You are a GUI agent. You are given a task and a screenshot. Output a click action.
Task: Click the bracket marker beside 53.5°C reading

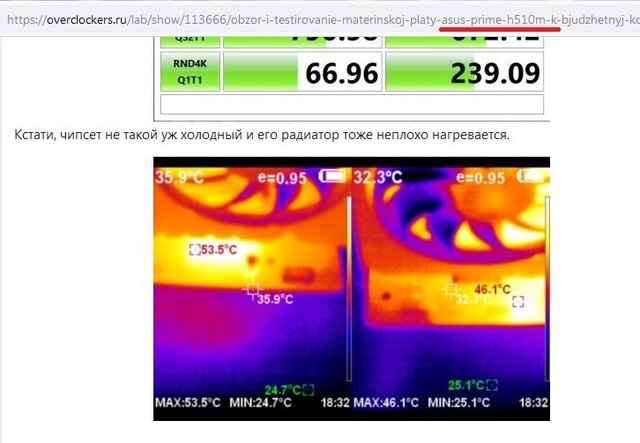point(195,249)
